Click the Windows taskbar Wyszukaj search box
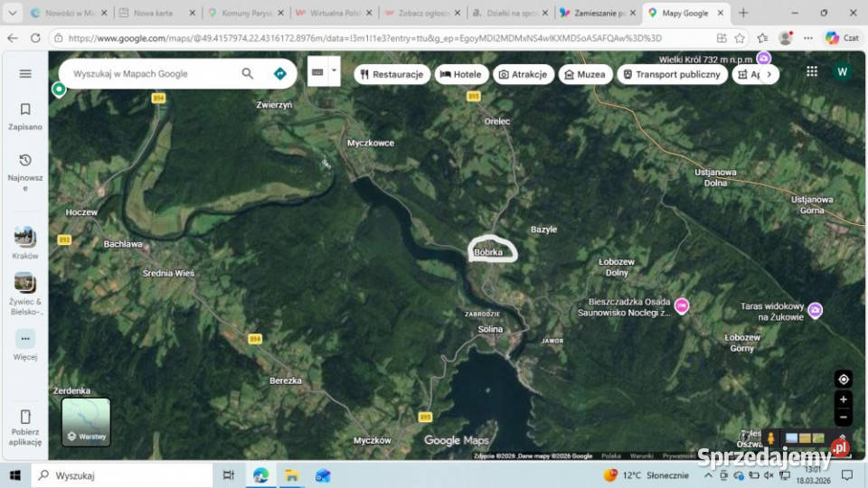The height and width of the screenshot is (488, 868). pos(122,475)
